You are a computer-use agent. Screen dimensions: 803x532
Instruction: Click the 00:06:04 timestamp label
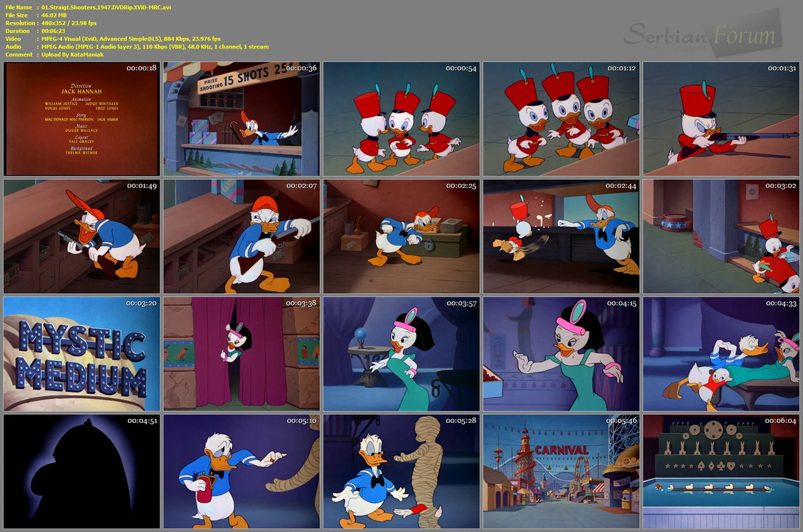tap(780, 420)
